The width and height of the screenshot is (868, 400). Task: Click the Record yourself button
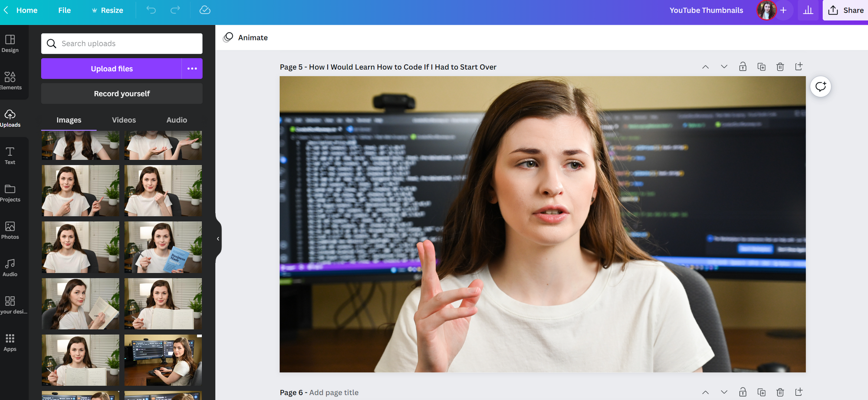tap(122, 93)
